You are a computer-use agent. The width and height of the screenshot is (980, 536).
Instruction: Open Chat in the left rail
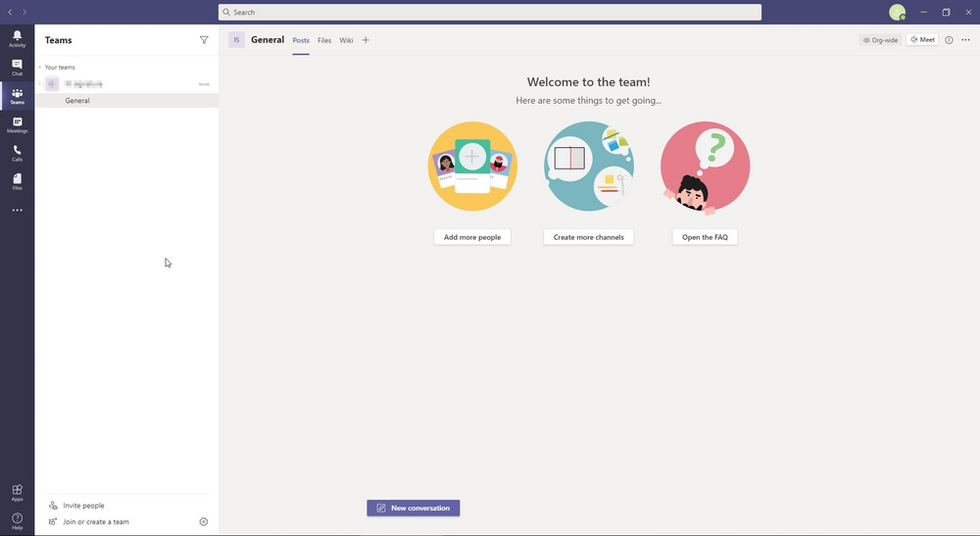click(x=17, y=67)
